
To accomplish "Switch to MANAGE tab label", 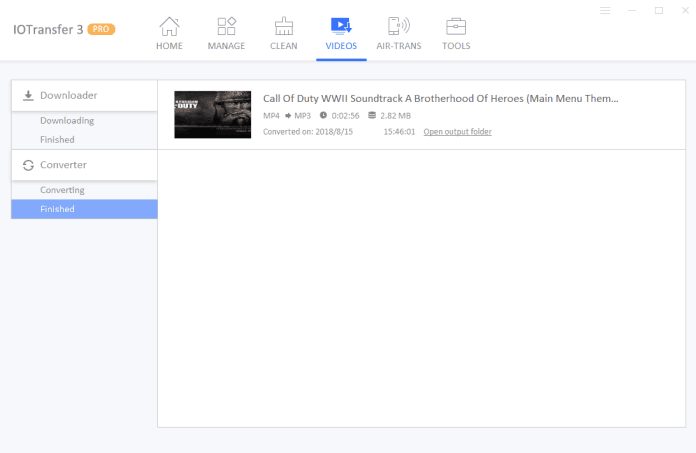I will point(226,46).
